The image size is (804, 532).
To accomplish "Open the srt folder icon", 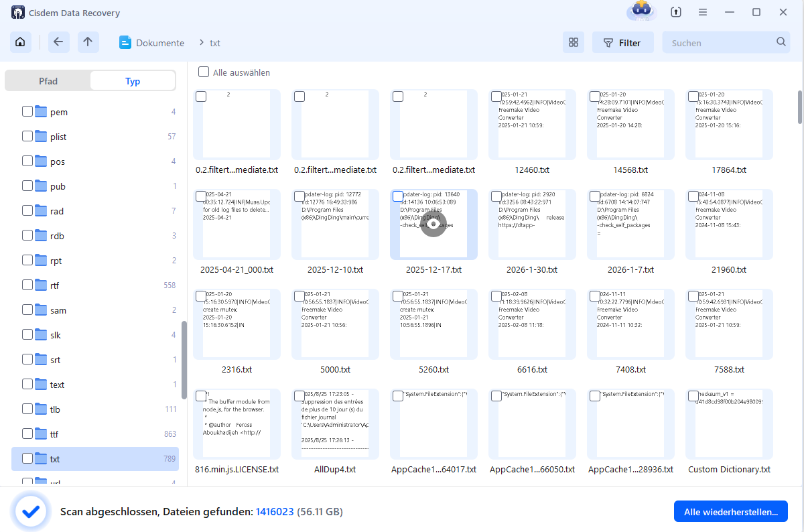I will pos(41,359).
